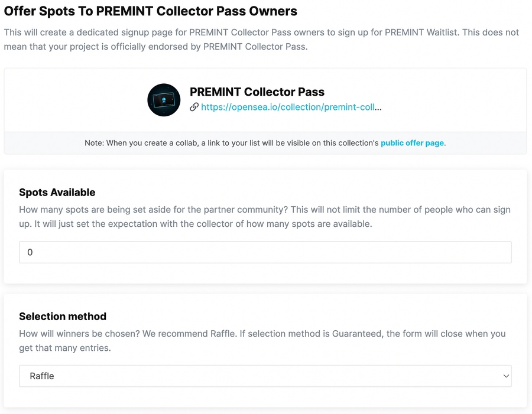
Task: Click the note text about creating a collab
Action: tap(232, 143)
